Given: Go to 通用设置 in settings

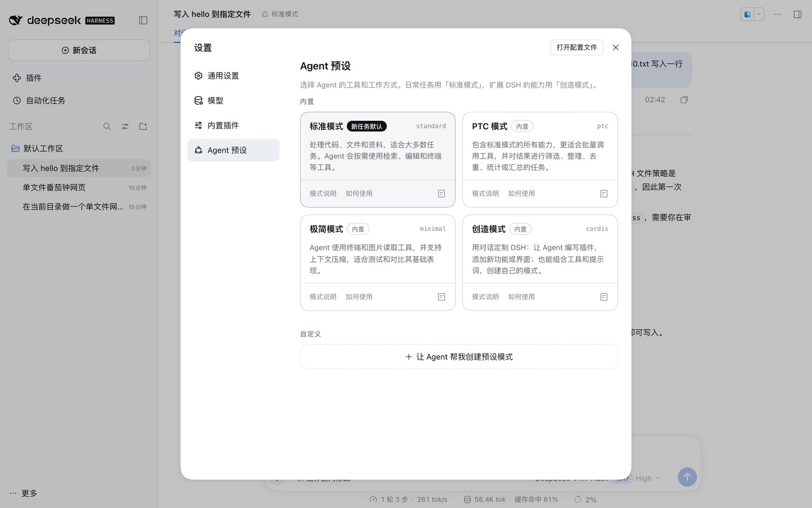Looking at the screenshot, I should pyautogui.click(x=233, y=76).
